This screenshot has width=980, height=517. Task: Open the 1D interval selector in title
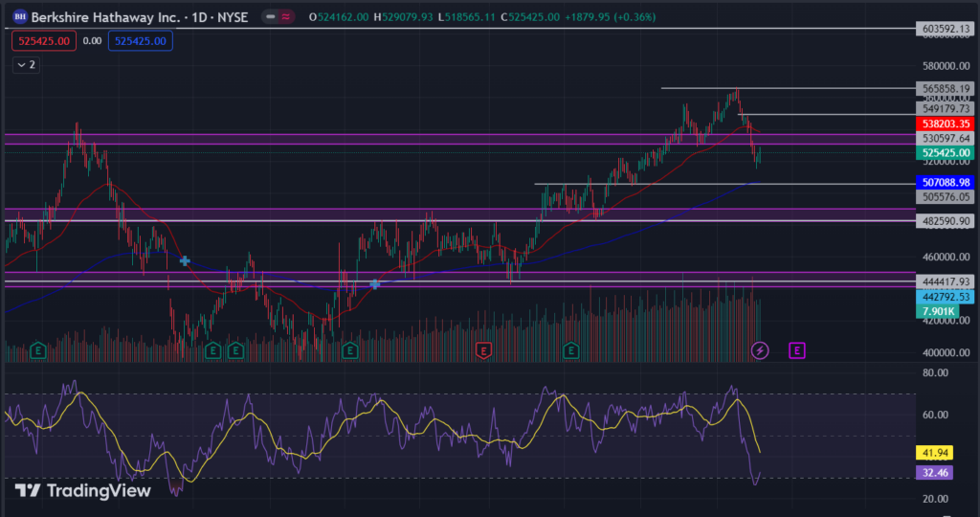tap(199, 17)
